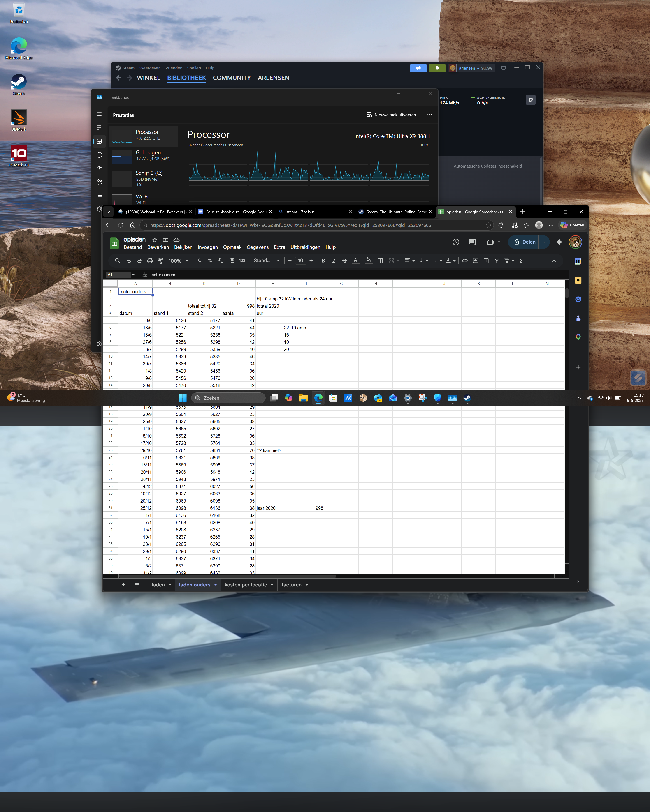Open COMMUNITY in the Steam window
This screenshot has height=812, width=650.
click(232, 78)
